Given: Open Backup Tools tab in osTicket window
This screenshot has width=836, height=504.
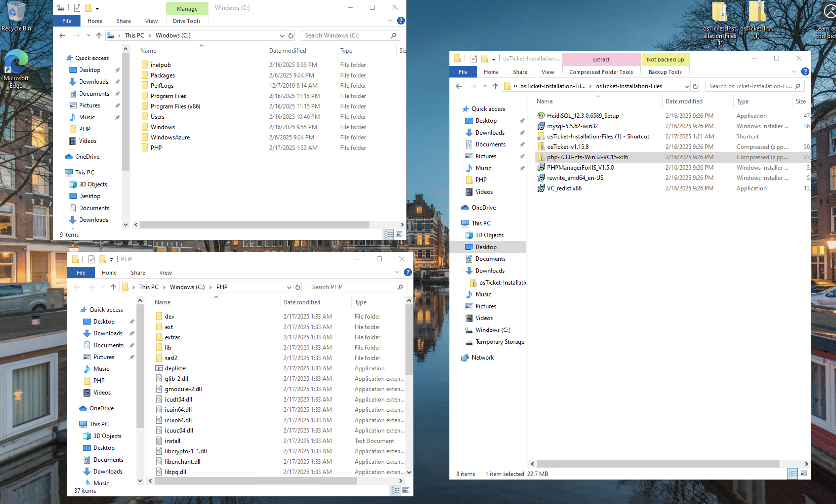Looking at the screenshot, I should click(x=665, y=72).
